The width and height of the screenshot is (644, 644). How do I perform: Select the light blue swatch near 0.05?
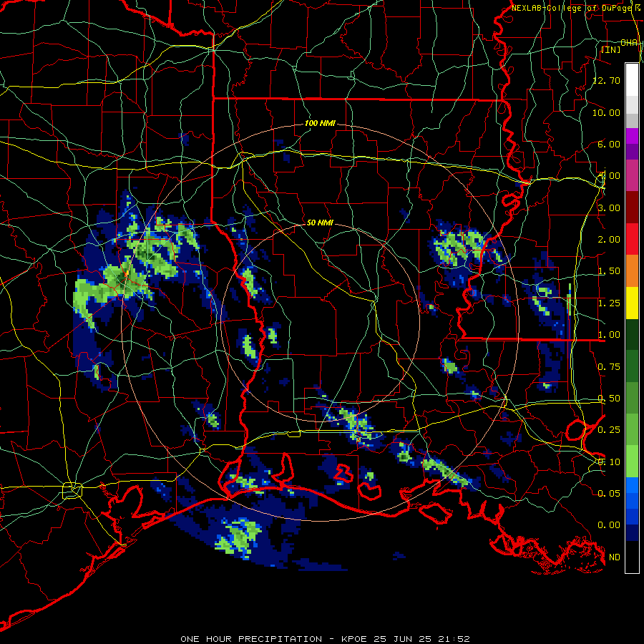[x=632, y=485]
